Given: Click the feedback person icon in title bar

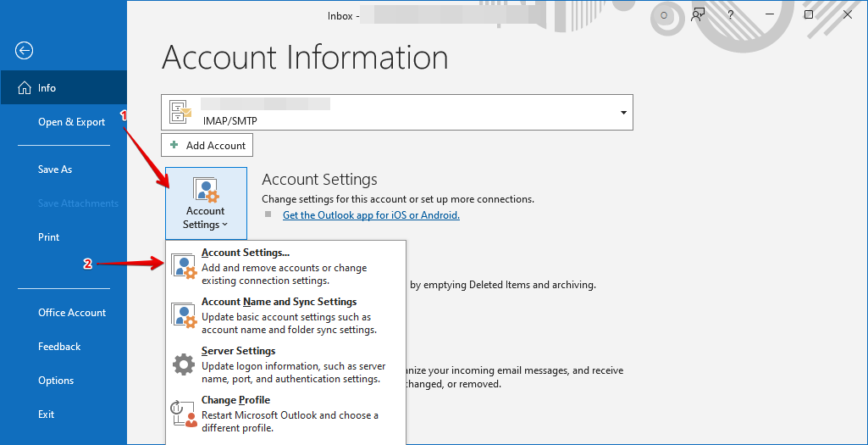Looking at the screenshot, I should click(x=698, y=15).
